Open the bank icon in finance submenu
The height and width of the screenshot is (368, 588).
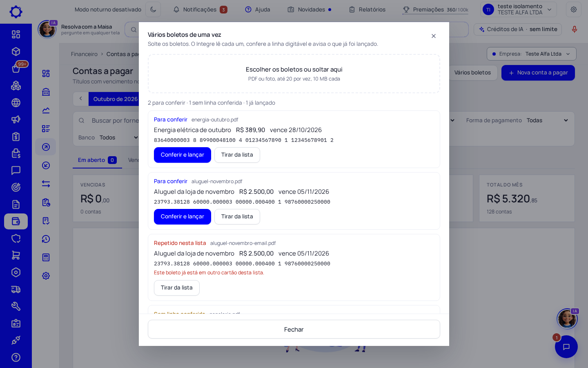[x=46, y=92]
